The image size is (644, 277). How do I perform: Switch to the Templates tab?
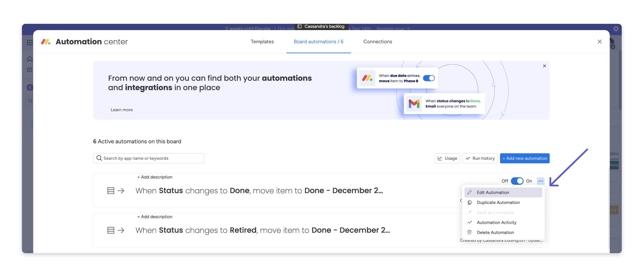pos(262,42)
